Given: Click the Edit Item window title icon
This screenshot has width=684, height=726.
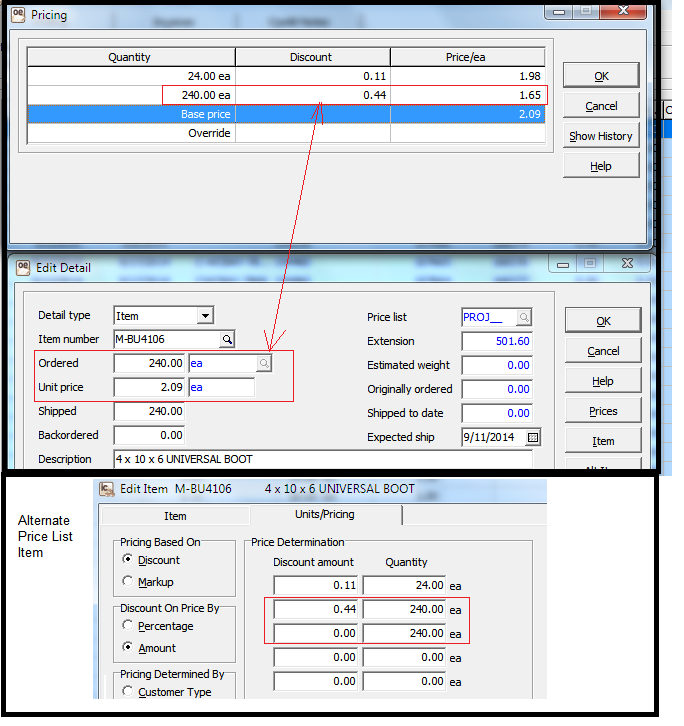Looking at the screenshot, I should click(107, 489).
